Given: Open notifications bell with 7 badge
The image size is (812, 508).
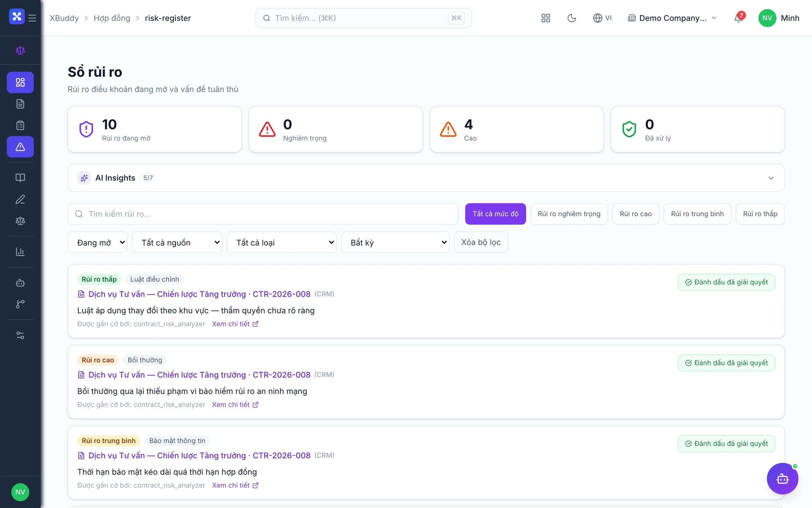Looking at the screenshot, I should tap(739, 17).
